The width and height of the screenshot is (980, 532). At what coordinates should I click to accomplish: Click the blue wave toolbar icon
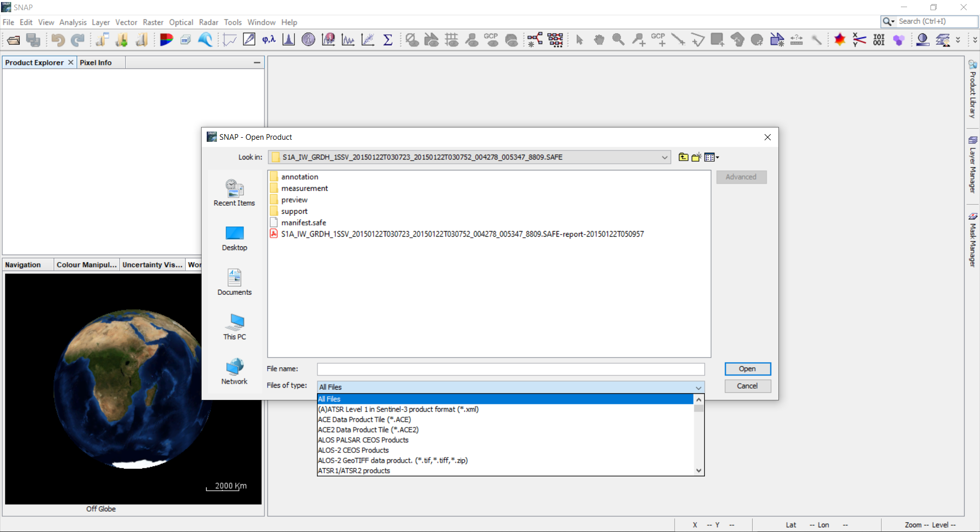(205, 40)
